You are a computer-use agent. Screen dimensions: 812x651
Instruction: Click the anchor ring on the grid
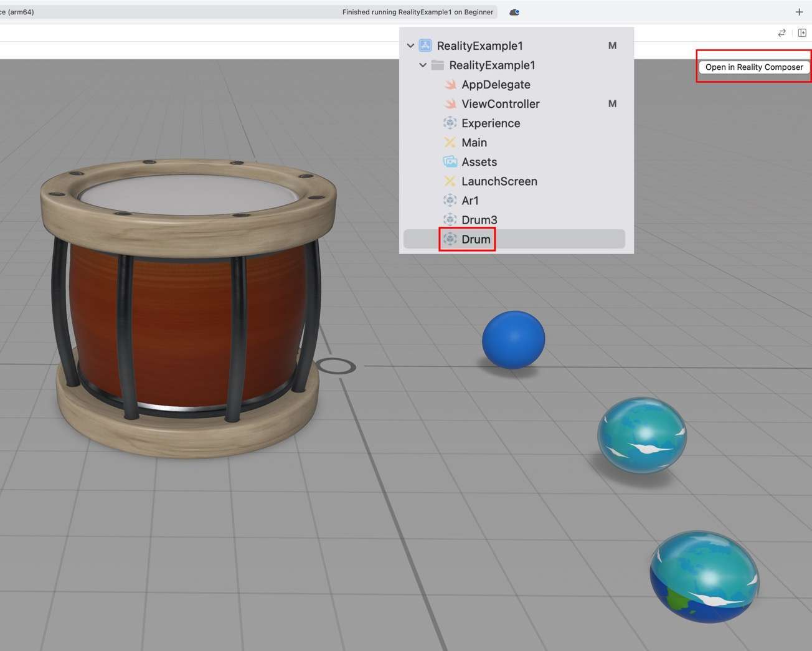pos(336,366)
